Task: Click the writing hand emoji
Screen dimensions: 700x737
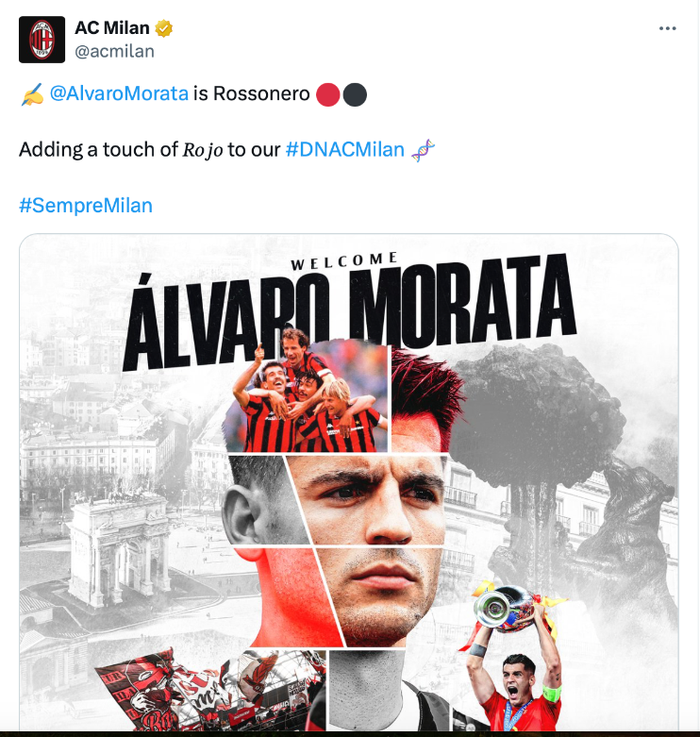Action: pos(32,94)
